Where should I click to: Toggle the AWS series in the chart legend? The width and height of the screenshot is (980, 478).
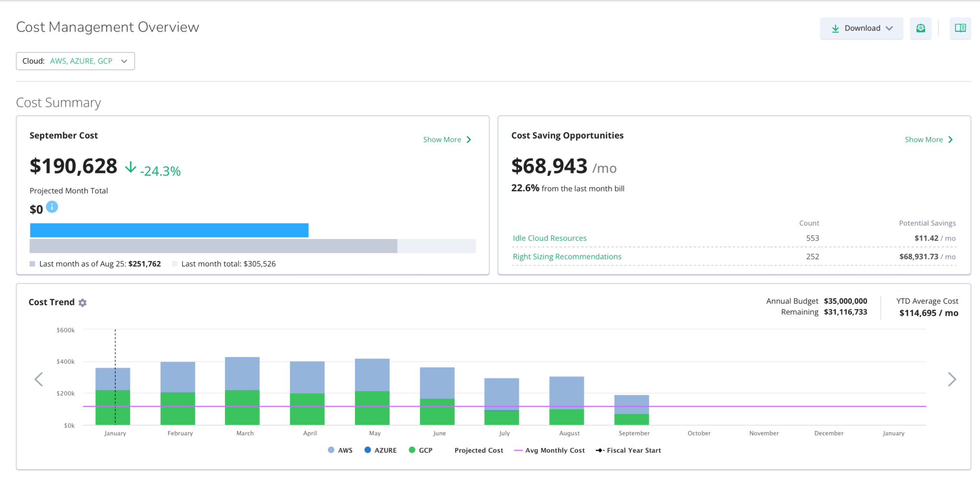(340, 450)
